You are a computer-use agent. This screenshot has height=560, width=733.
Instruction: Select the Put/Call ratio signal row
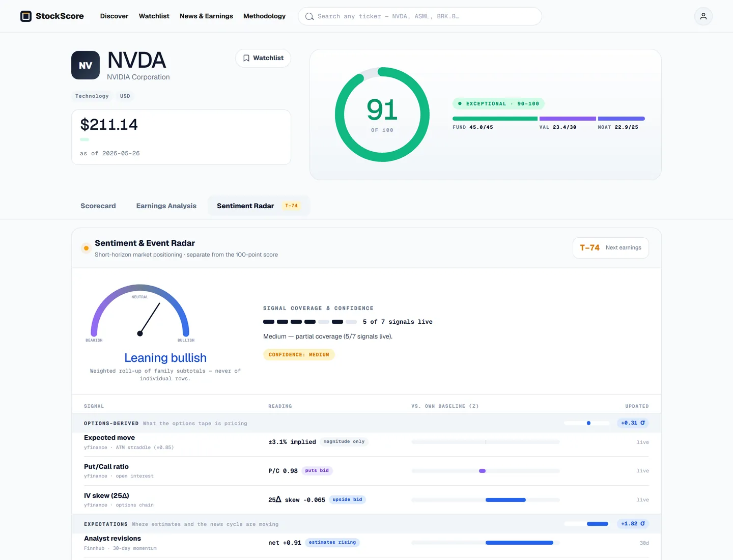coord(366,471)
